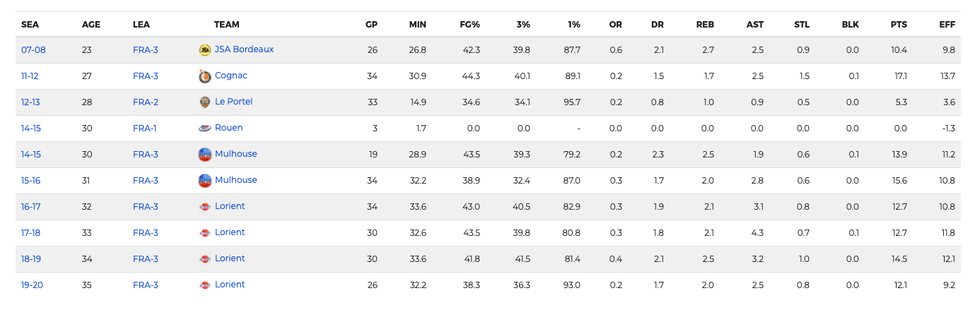Click the JSA Bordeaux team logo icon
The height and width of the screenshot is (310, 980).
pyautogui.click(x=205, y=50)
